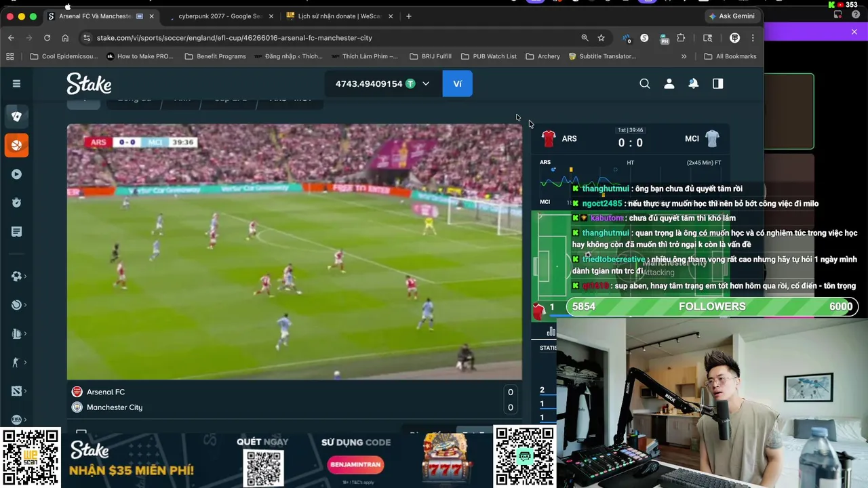
Task: Bookmark this page with the star icon
Action: 601,38
